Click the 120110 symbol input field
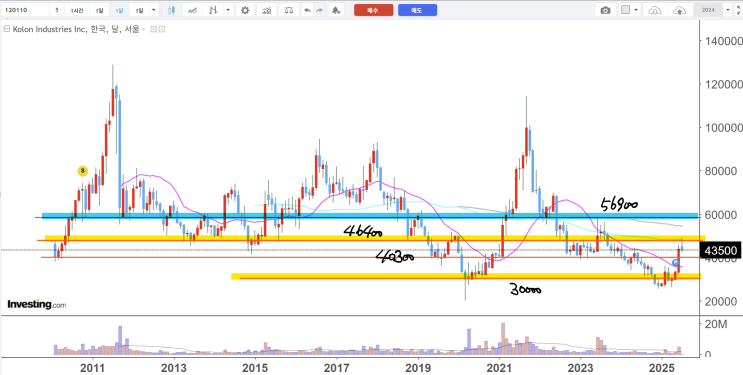 (x=25, y=10)
